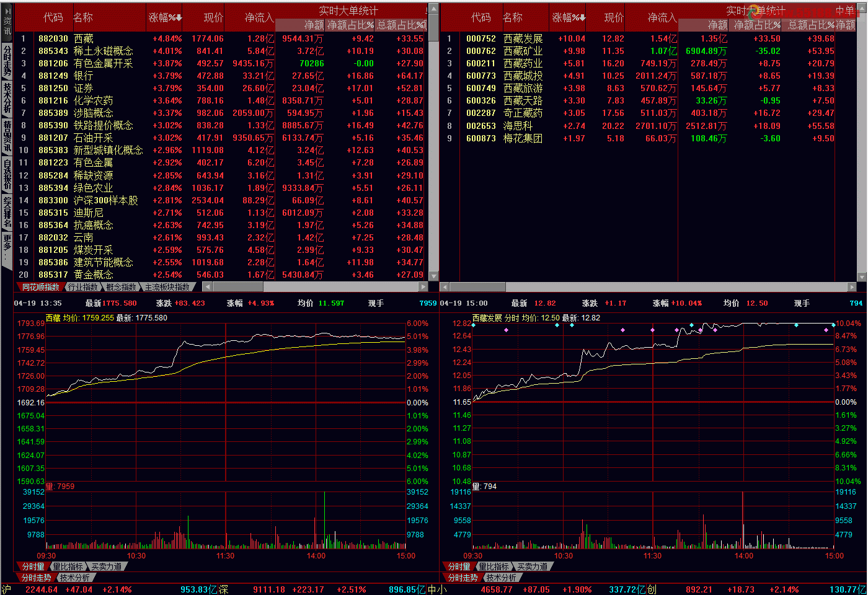
Task: Click 净额占比% header in left table
Action: 350,25
